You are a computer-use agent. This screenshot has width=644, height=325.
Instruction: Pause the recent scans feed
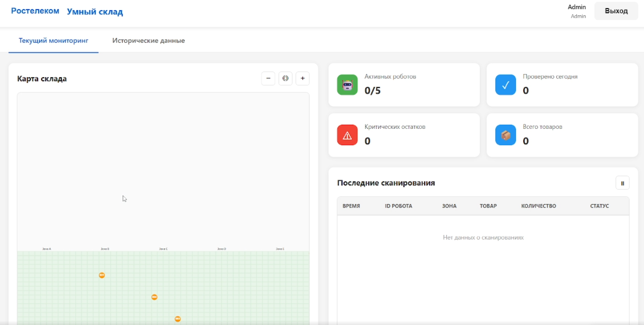622,183
